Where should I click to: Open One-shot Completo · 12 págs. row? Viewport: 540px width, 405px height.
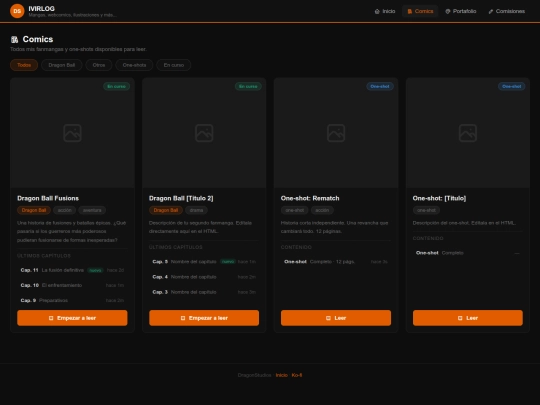pos(336,262)
